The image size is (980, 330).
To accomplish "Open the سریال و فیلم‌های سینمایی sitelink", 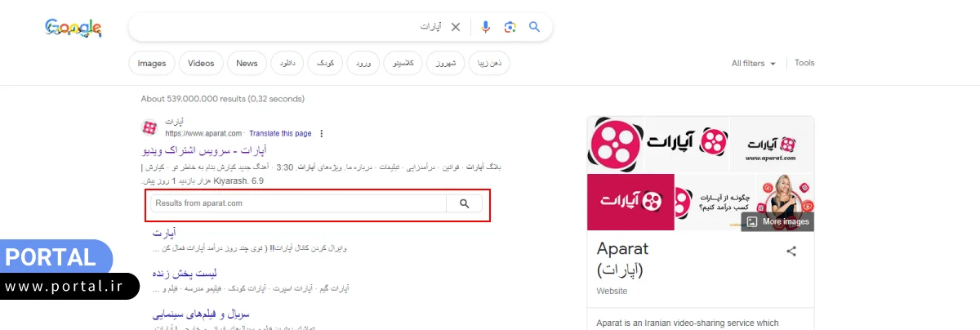I will click(201, 314).
